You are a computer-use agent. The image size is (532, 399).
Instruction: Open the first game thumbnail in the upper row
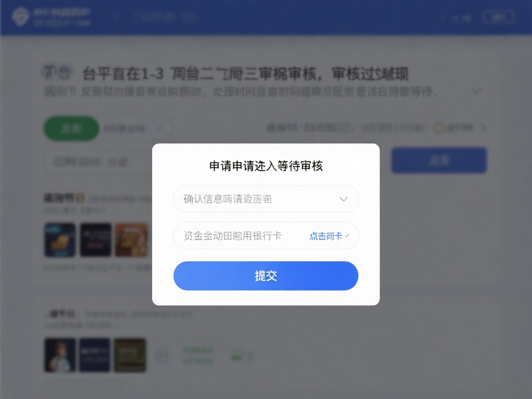(60, 240)
